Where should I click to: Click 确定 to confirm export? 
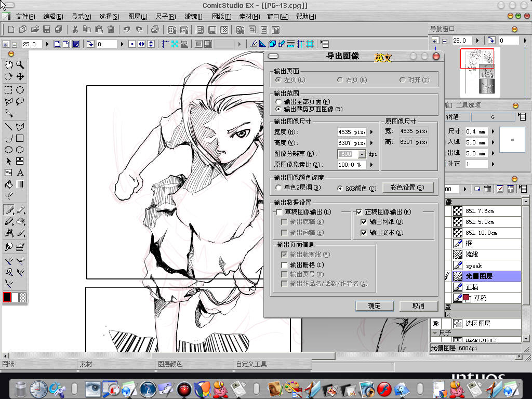coord(375,306)
